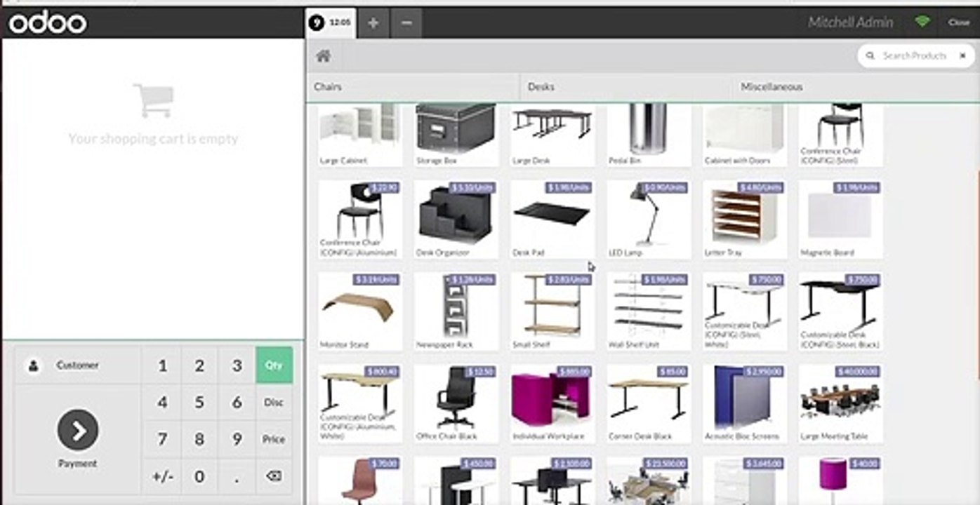The height and width of the screenshot is (505, 980).
Task: Add a new order with plus button
Action: 373,23
